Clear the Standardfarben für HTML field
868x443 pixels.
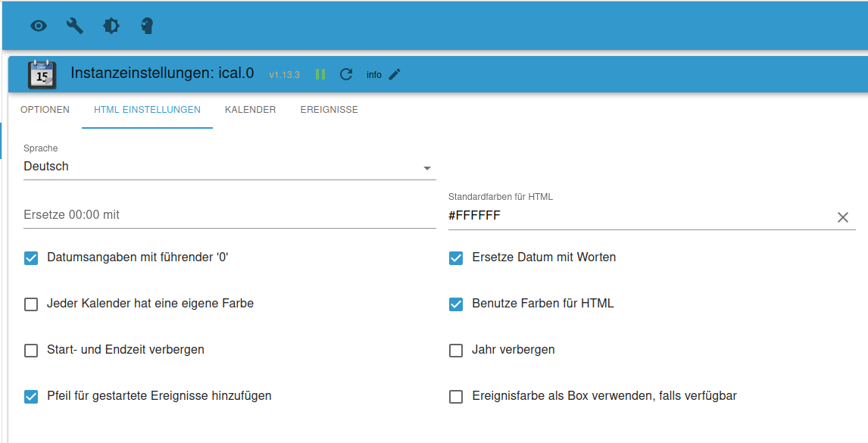coord(843,217)
